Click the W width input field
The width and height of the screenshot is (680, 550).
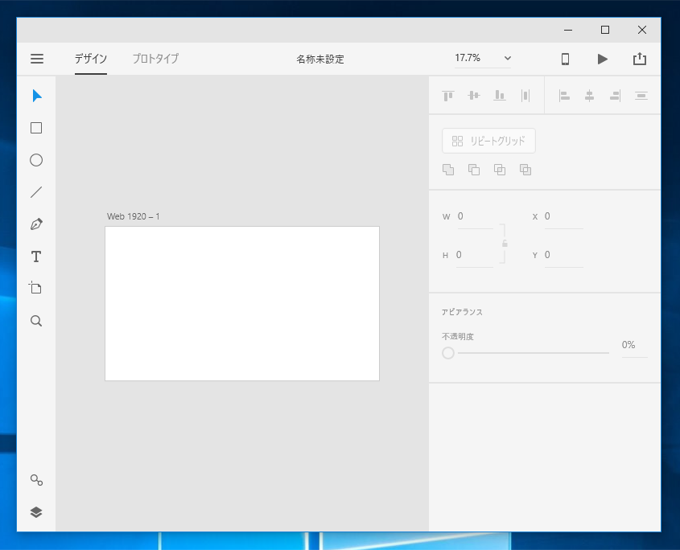(x=475, y=216)
